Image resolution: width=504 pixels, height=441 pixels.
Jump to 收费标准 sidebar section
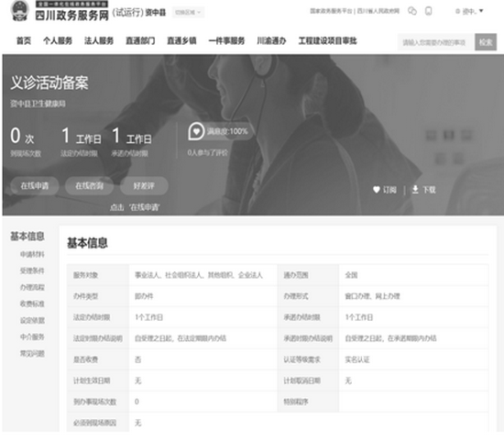tap(32, 304)
